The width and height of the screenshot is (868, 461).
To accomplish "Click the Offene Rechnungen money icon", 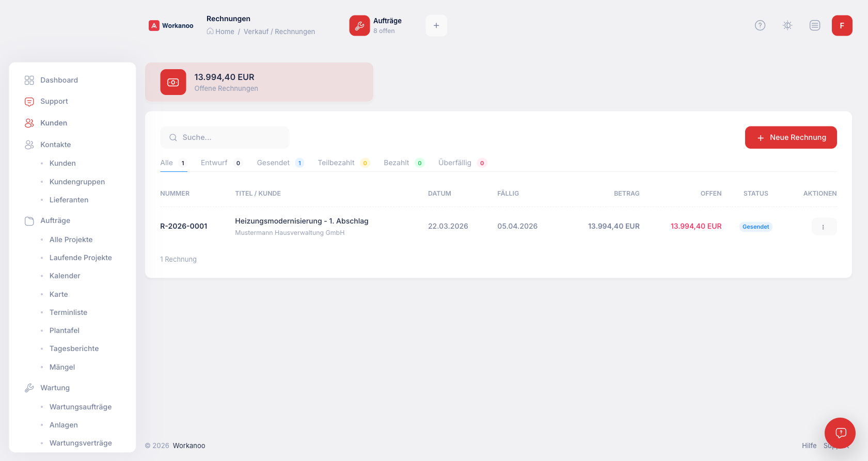I will (173, 82).
